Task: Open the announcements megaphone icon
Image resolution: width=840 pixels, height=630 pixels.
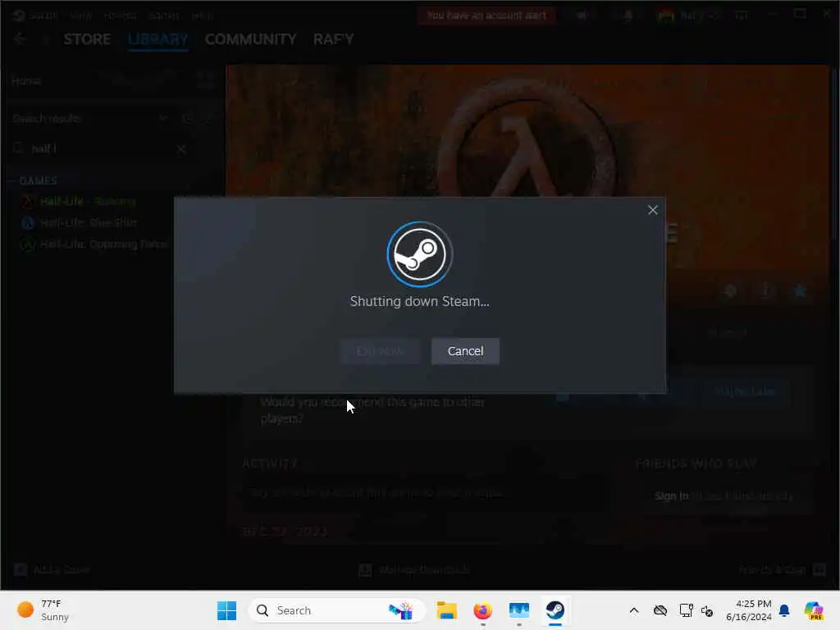Action: [582, 15]
